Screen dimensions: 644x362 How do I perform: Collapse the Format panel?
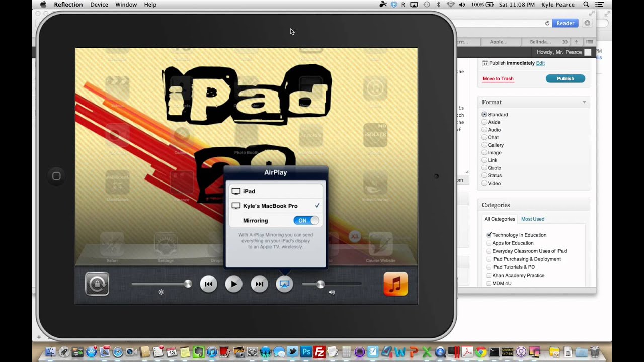(x=584, y=102)
